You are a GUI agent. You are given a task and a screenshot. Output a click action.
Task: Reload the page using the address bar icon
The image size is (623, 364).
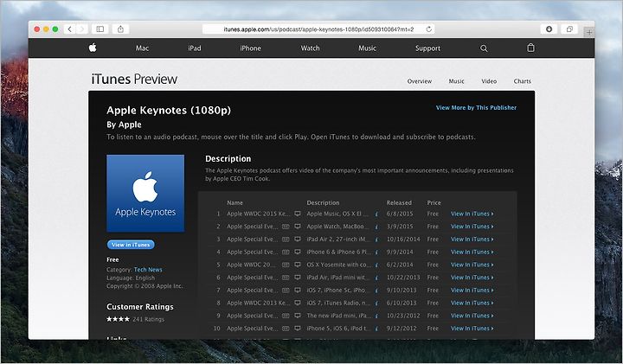[x=428, y=29]
